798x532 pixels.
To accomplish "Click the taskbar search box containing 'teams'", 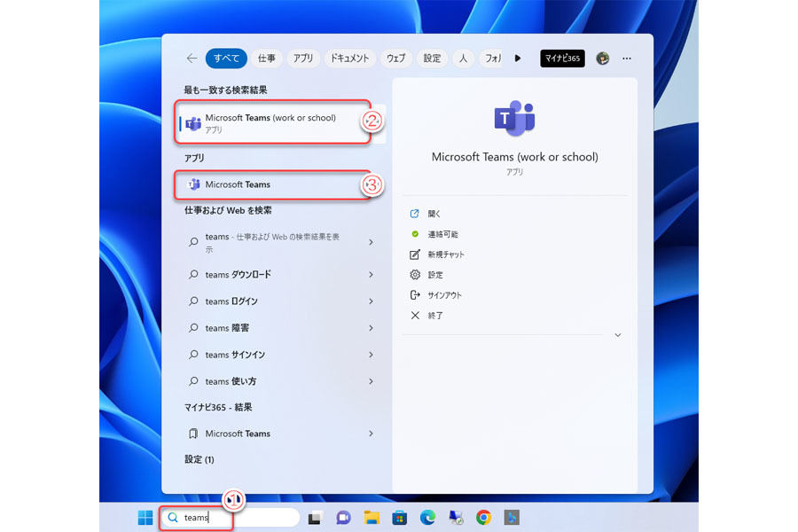I will 232,517.
